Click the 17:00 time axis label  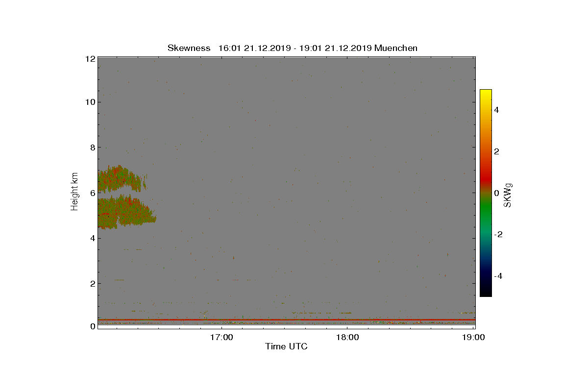point(221,337)
